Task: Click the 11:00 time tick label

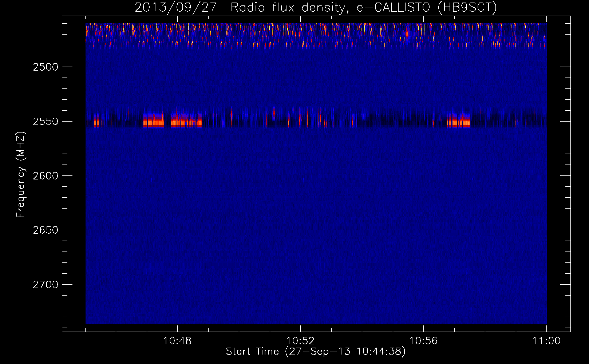Action: click(546, 341)
